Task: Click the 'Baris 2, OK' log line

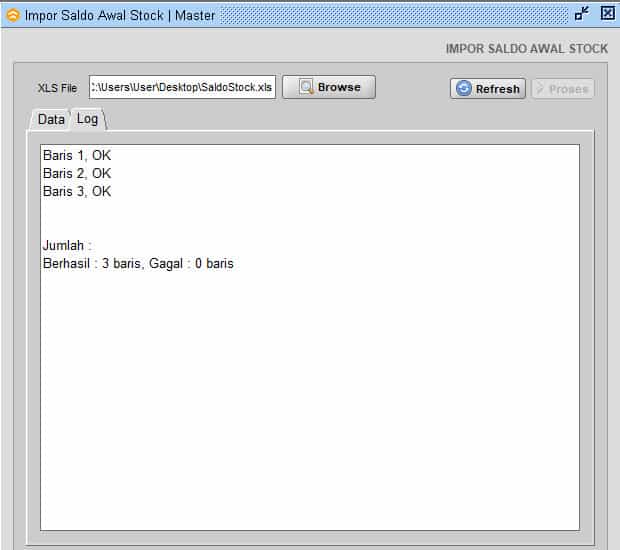Action: (x=77, y=173)
